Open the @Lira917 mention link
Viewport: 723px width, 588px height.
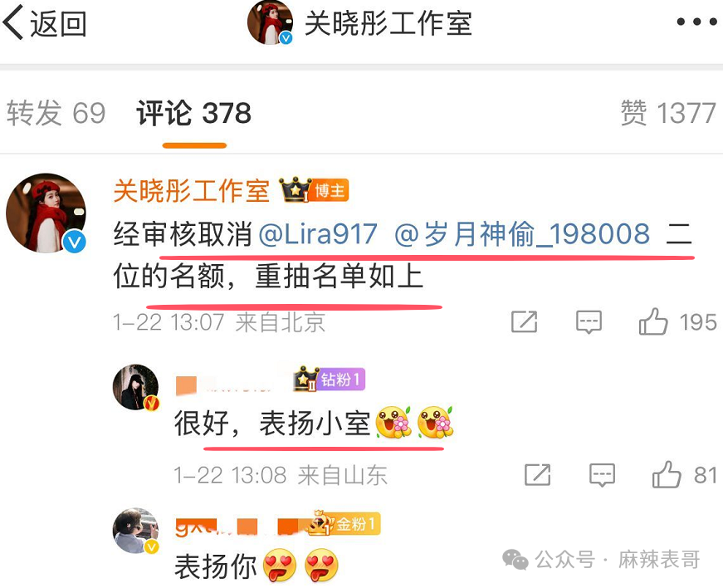(x=318, y=233)
